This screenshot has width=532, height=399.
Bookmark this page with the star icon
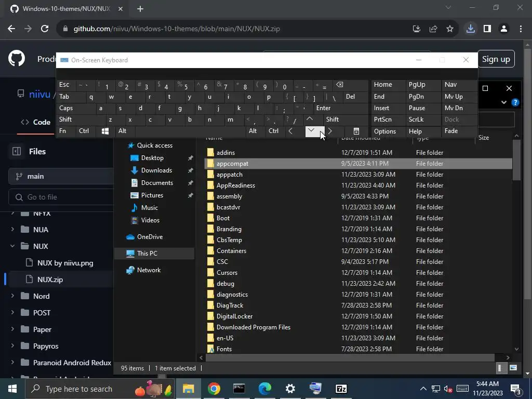click(449, 29)
